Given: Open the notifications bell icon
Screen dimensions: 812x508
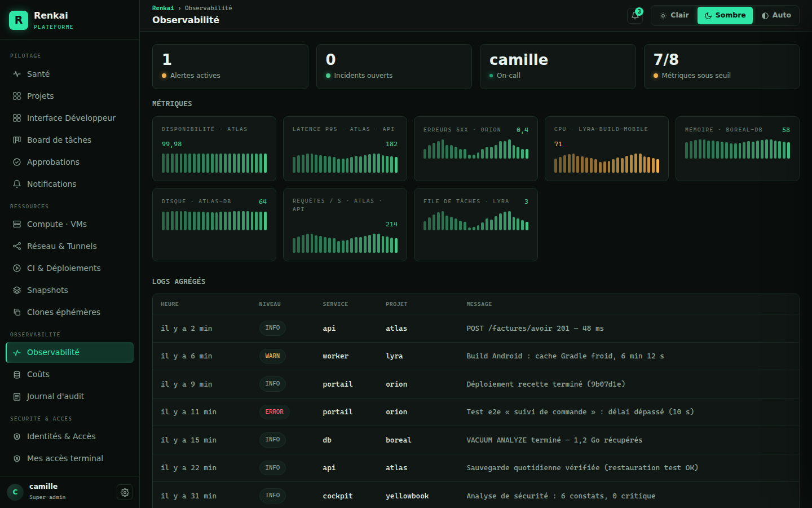Looking at the screenshot, I should pos(635,16).
